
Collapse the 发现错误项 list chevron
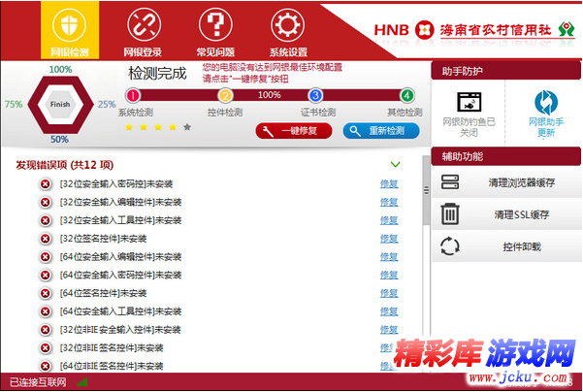395,165
